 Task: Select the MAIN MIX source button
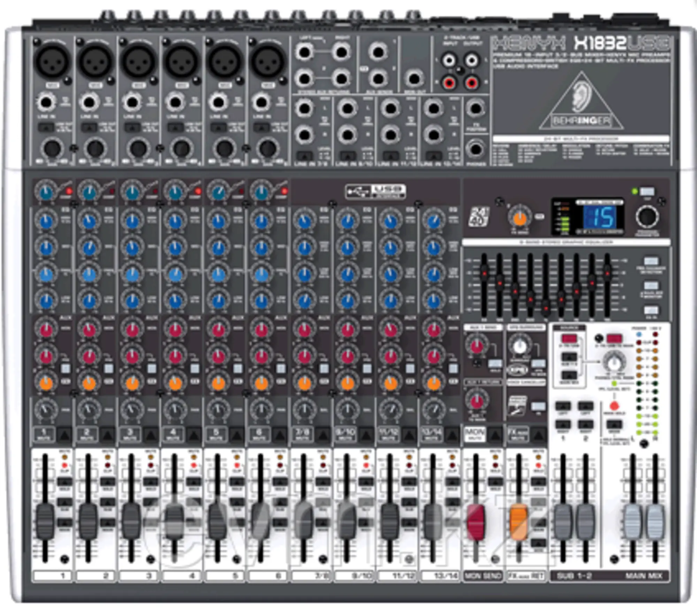[x=569, y=375]
